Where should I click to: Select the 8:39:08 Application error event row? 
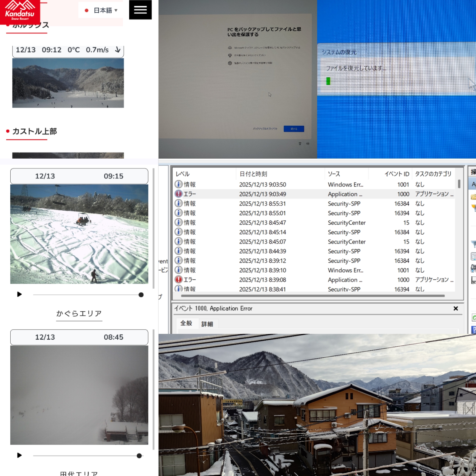[262, 280]
